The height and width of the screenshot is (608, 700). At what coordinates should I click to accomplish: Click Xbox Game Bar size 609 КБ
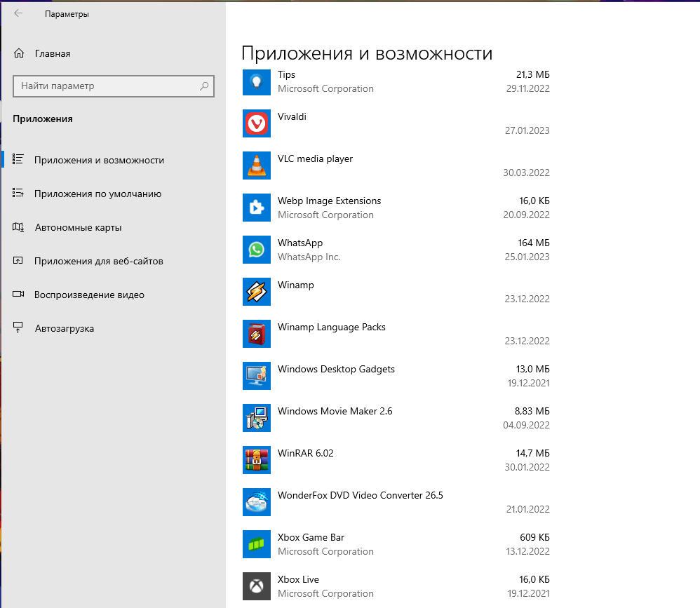coord(535,537)
